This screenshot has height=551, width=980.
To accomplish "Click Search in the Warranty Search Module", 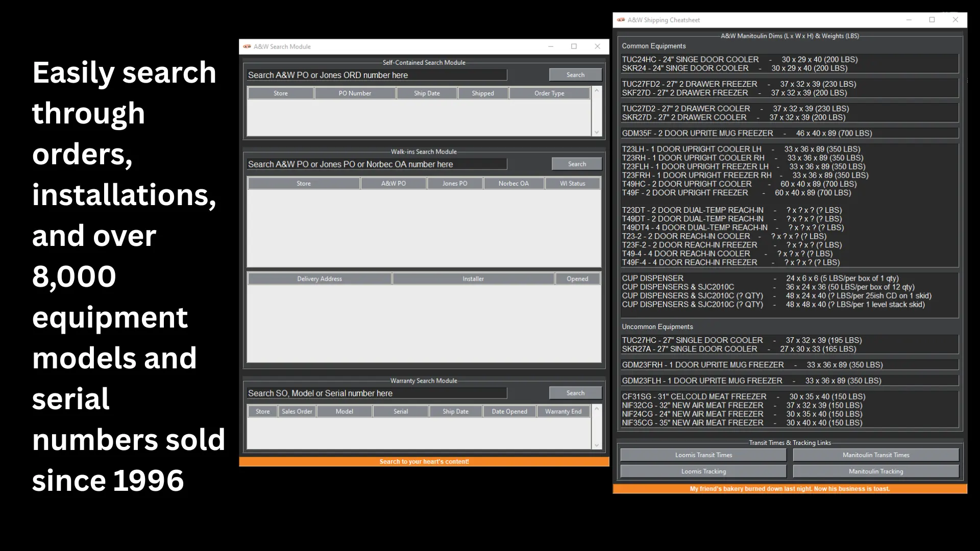I will pos(575,392).
